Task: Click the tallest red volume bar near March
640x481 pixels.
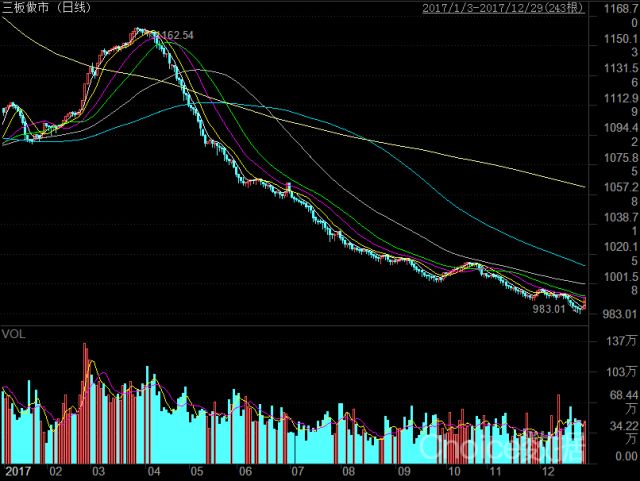Action: pyautogui.click(x=85, y=403)
